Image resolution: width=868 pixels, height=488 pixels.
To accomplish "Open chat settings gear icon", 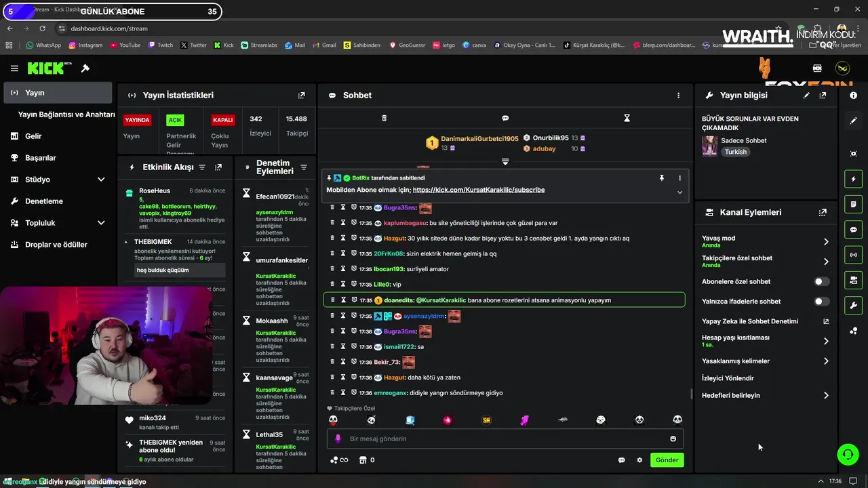I will click(639, 460).
